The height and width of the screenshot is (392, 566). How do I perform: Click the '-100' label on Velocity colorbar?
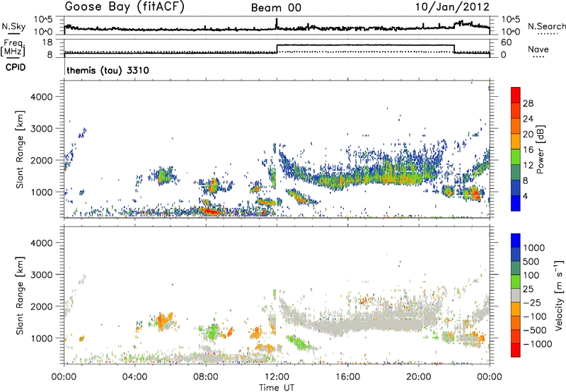pos(535,316)
